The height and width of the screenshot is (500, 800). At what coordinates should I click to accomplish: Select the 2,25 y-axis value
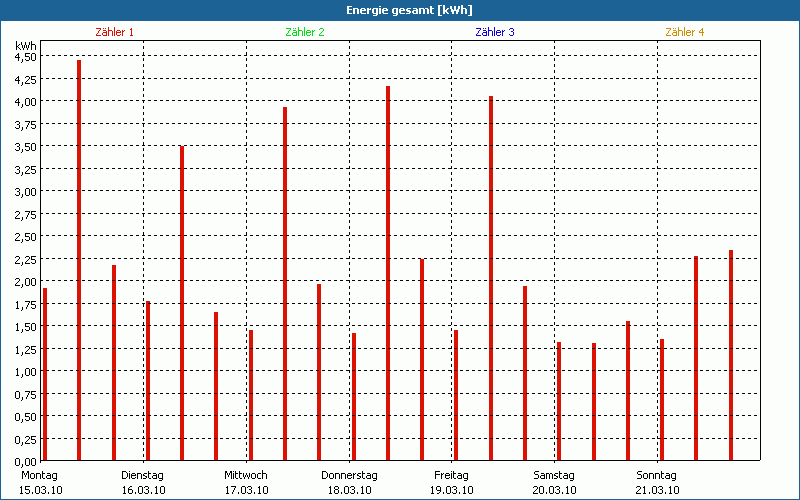click(26, 259)
